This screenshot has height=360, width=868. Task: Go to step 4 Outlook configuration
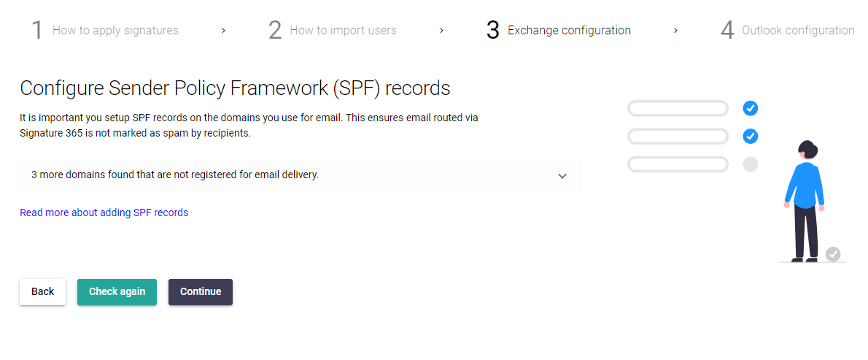click(787, 31)
